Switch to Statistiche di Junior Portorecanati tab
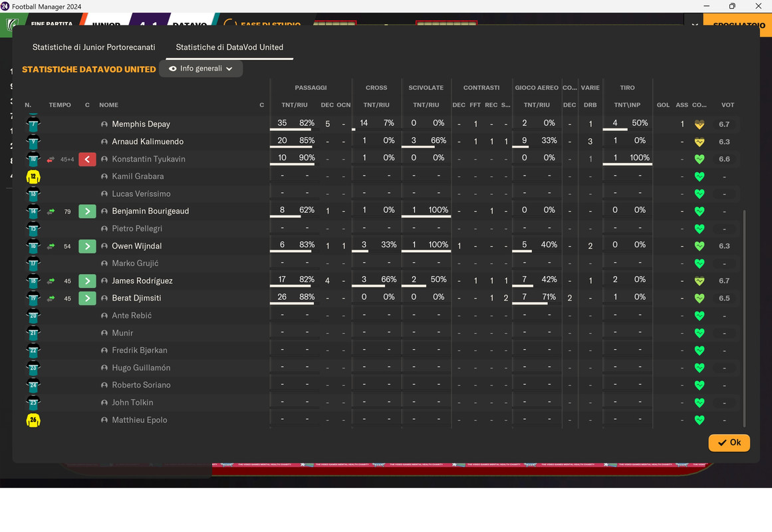 94,47
